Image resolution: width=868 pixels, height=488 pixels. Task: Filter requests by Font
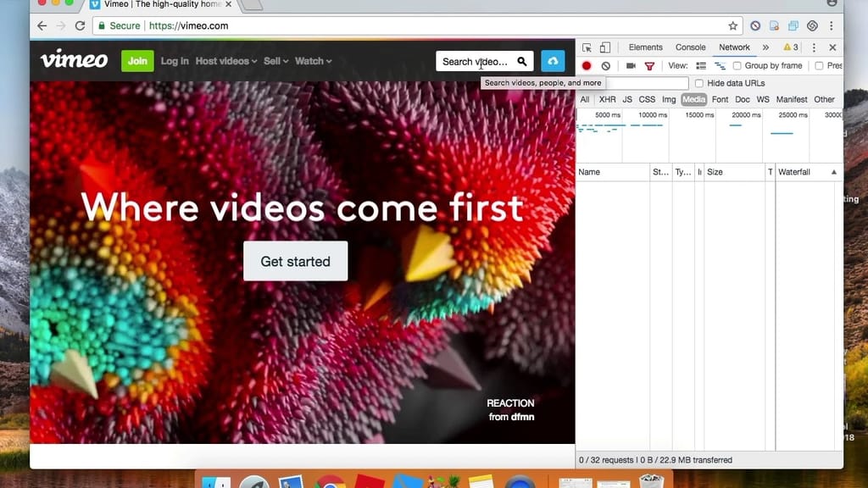coord(720,100)
